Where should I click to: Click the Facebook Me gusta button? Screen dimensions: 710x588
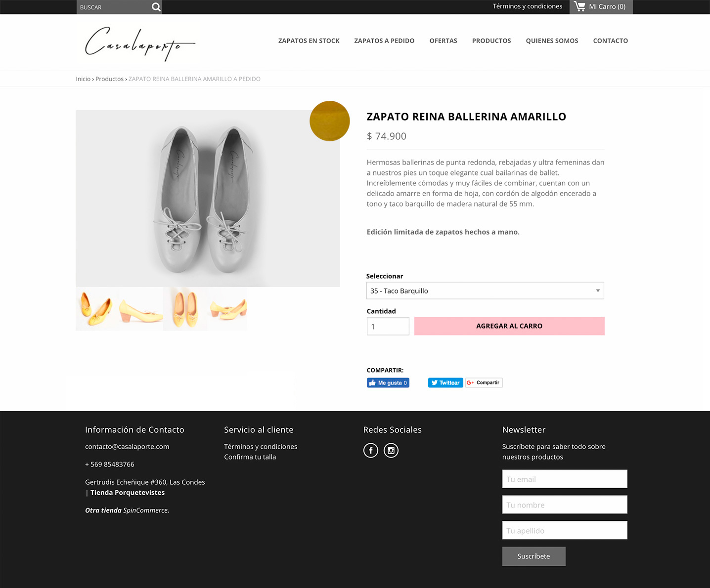click(388, 382)
